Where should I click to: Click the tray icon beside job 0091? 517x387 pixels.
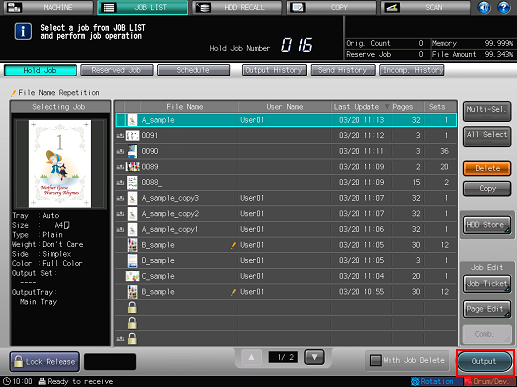(120, 136)
